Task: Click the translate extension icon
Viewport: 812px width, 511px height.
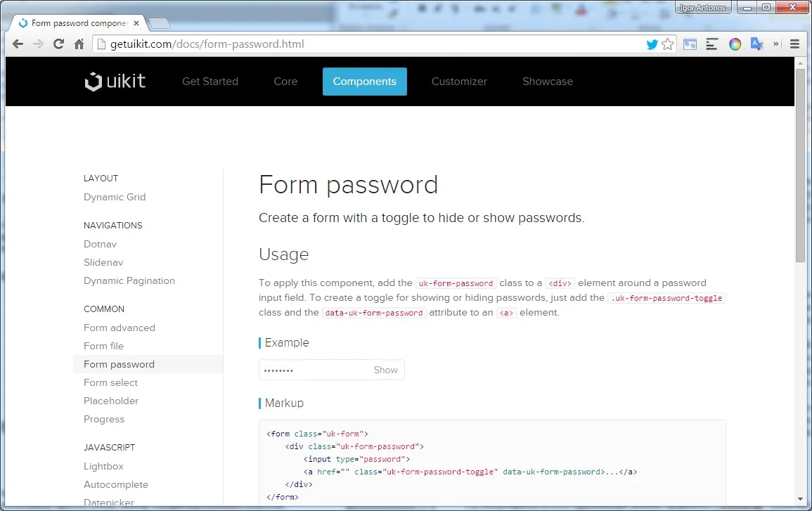Action: 756,44
